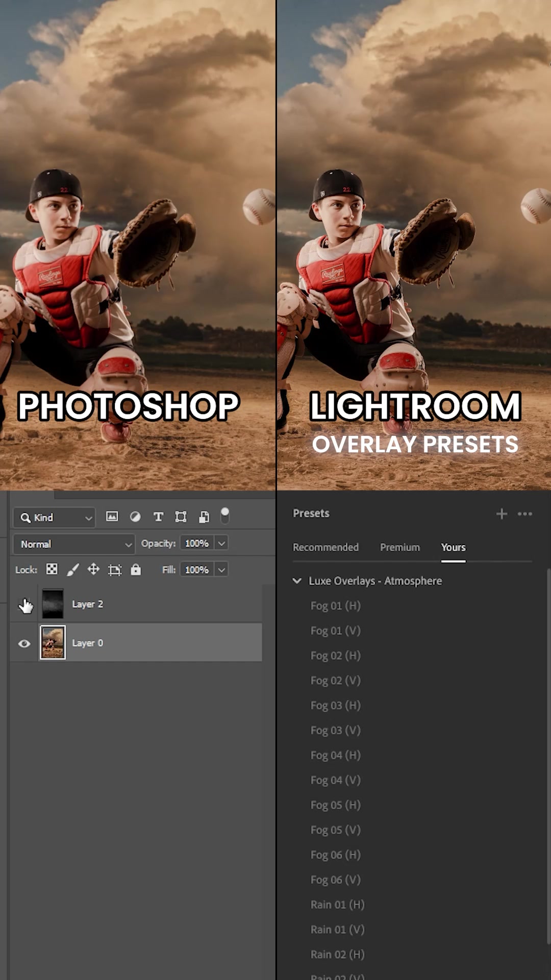Toggle layer filtering switch on or off
The height and width of the screenshot is (980, 551).
pos(224,516)
